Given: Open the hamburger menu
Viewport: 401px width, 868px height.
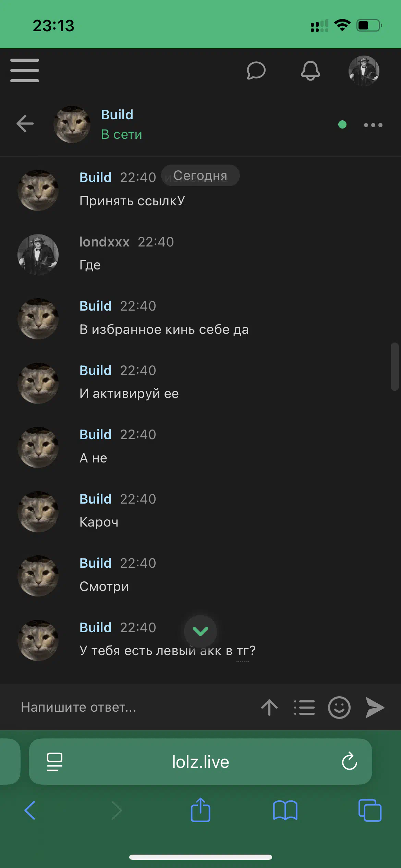Looking at the screenshot, I should point(25,70).
